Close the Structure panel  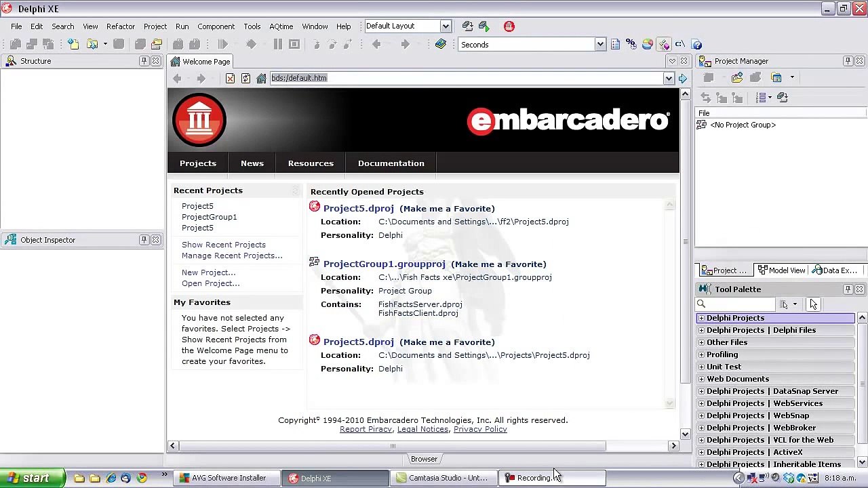click(156, 61)
